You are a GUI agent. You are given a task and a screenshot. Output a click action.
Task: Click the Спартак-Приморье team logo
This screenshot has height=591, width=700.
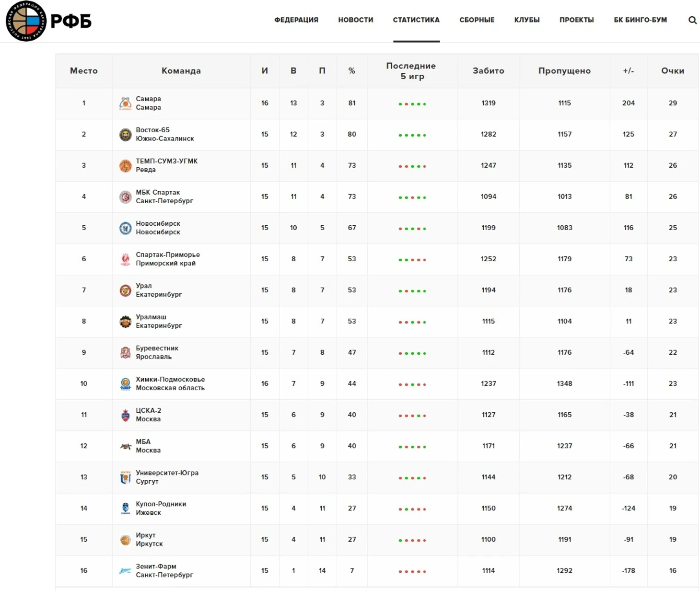click(125, 259)
